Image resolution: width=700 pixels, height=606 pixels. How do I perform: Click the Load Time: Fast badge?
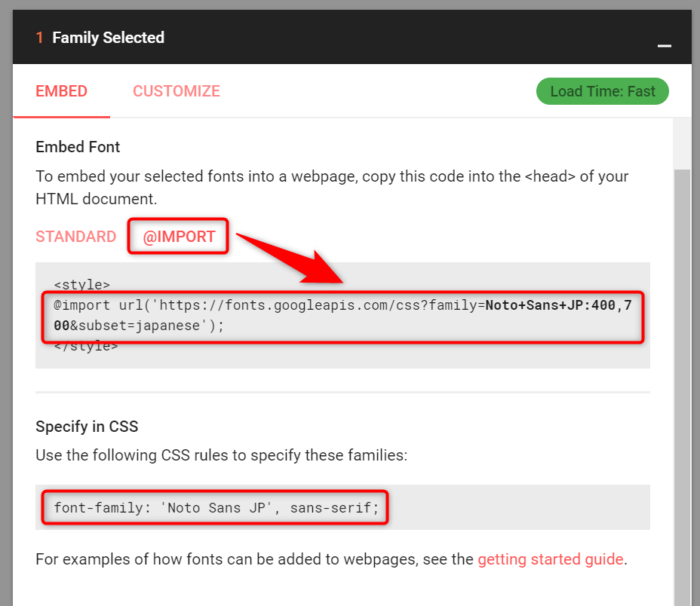click(602, 91)
